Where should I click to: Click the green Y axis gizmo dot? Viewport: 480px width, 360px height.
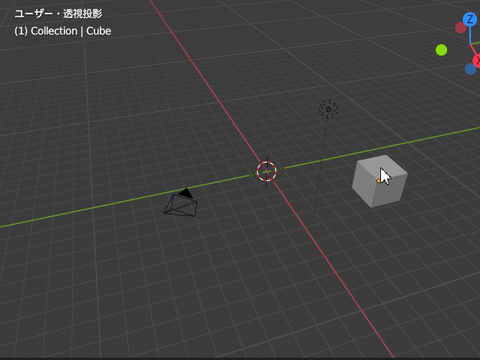coord(441,50)
